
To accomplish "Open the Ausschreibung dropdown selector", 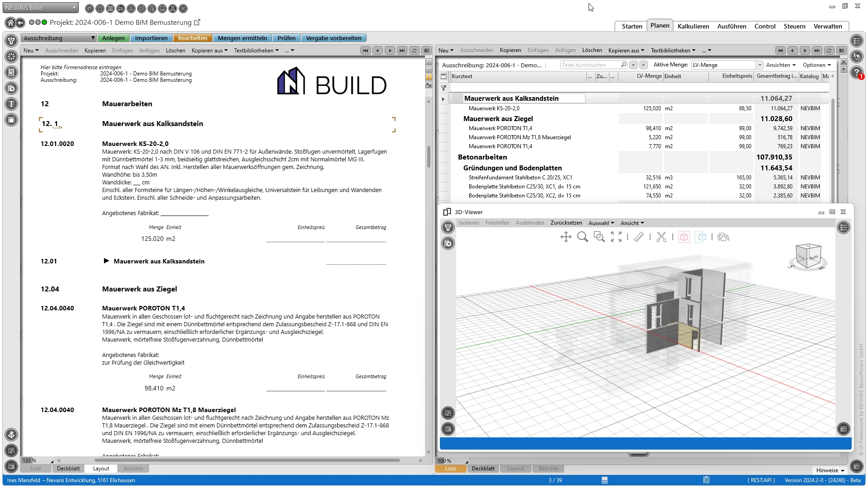I will pos(59,38).
